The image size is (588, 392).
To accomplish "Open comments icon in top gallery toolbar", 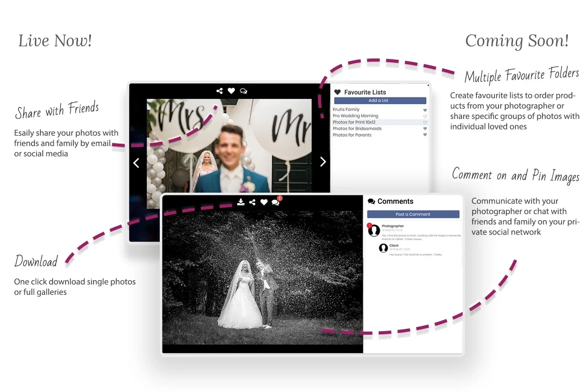I will [243, 91].
